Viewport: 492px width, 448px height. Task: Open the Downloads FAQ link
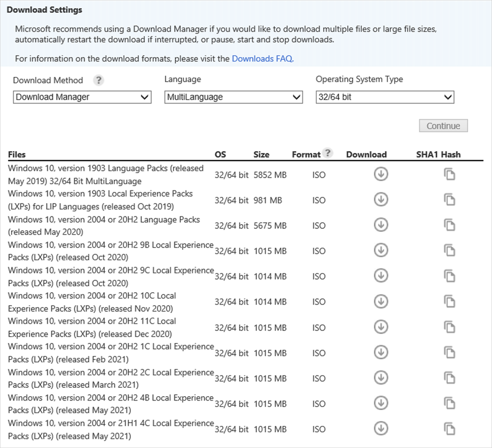(x=262, y=59)
